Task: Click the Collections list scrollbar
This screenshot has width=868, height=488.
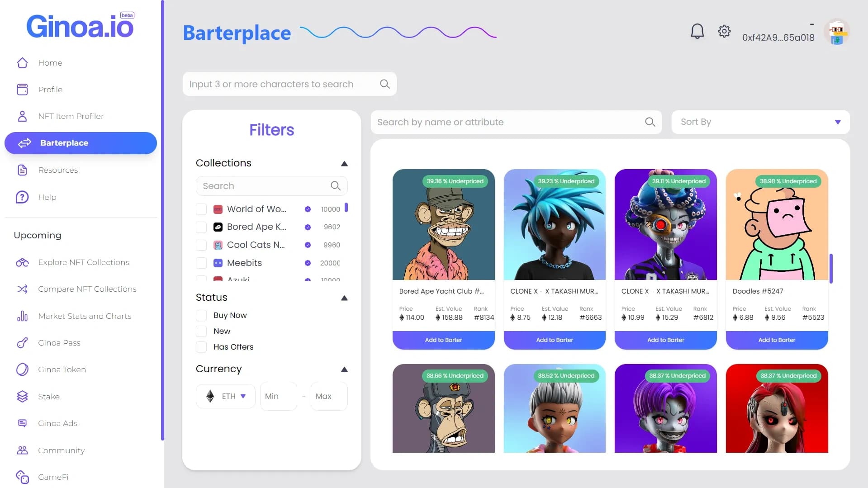Action: pos(346,208)
